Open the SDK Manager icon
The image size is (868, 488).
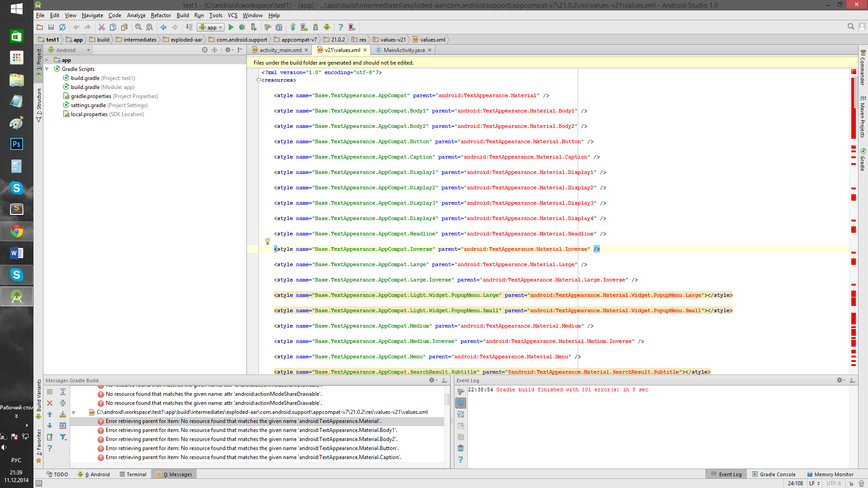[316, 28]
